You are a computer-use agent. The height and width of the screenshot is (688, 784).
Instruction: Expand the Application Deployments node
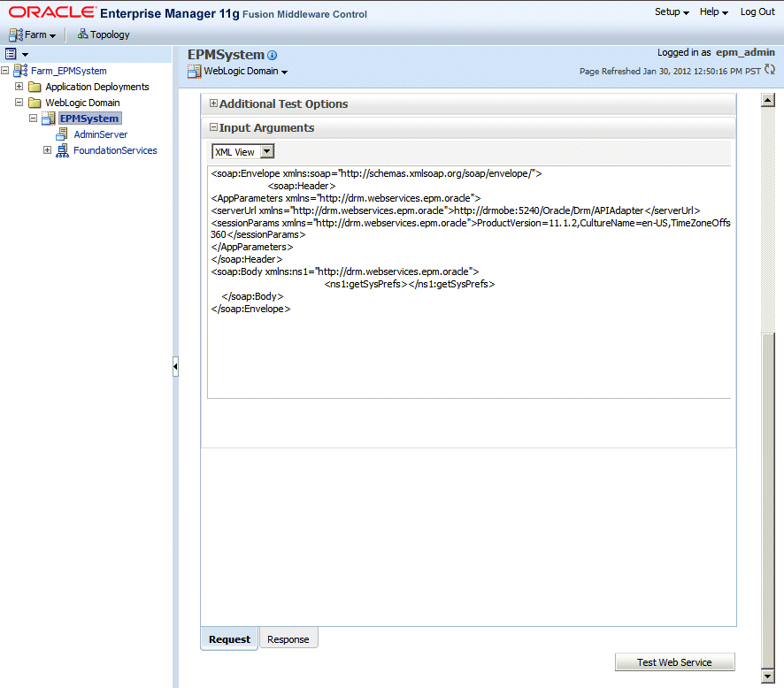19,87
